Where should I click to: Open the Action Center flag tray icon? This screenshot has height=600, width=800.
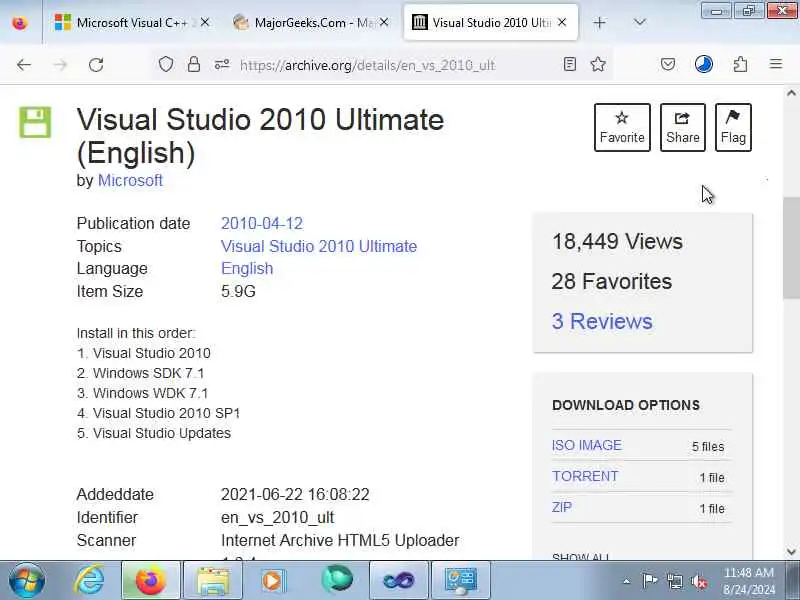[649, 581]
